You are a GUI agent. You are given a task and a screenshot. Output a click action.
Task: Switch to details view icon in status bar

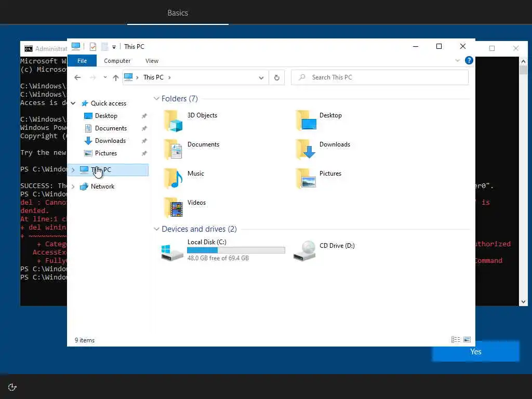pos(456,340)
